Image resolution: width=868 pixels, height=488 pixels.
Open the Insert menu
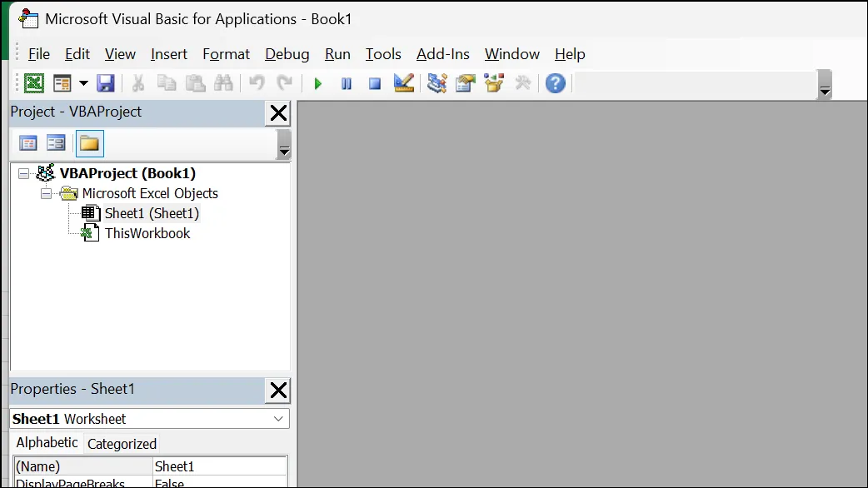tap(169, 54)
